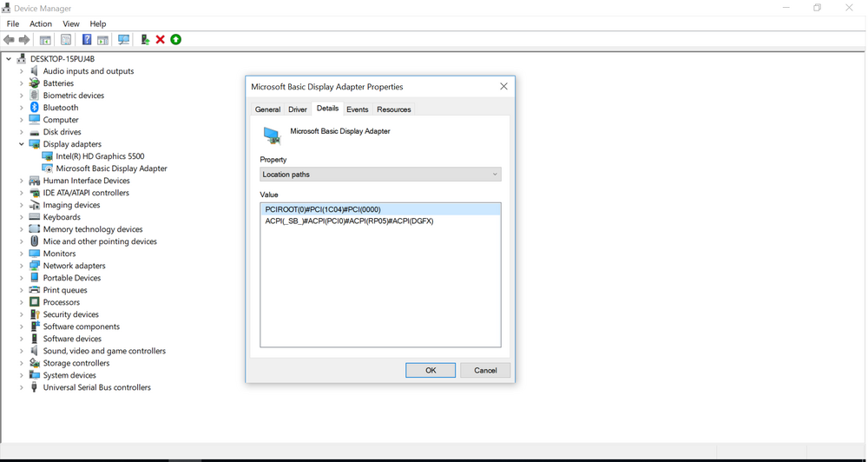Viewport: 868px width, 462px height.
Task: Click the Show/Hide console tree icon
Action: click(45, 40)
